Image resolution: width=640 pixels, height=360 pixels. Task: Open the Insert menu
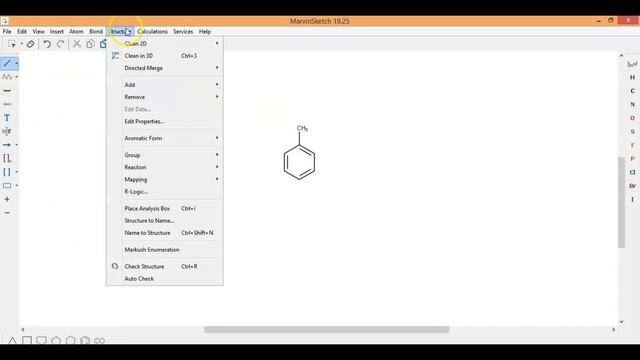click(57, 31)
